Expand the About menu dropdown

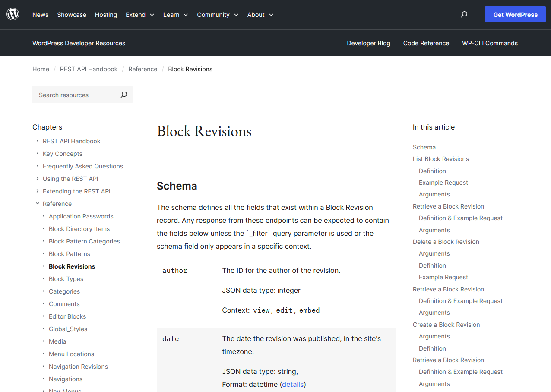(x=260, y=15)
